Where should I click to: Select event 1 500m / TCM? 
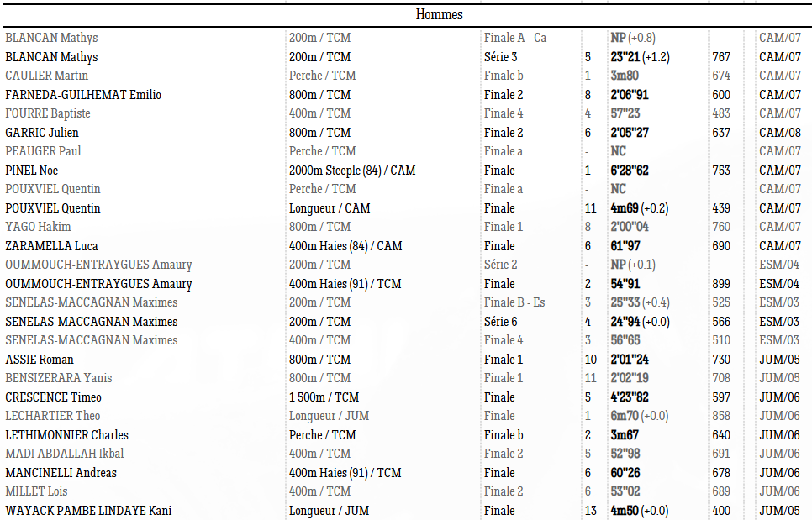point(324,397)
